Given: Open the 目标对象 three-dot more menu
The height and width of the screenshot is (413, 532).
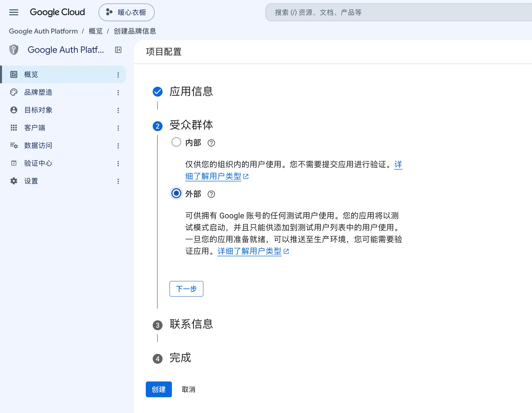Looking at the screenshot, I should [118, 110].
